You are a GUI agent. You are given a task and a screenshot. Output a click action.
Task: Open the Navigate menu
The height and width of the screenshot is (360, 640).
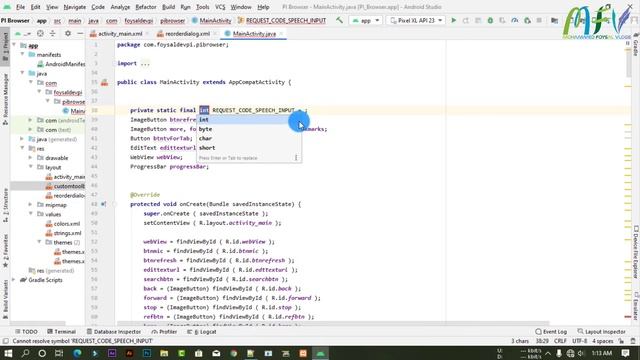(x=75, y=7)
